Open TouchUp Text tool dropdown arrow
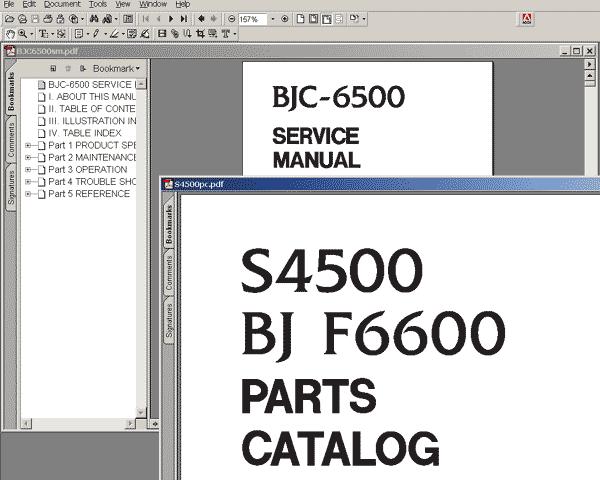 click(234, 34)
